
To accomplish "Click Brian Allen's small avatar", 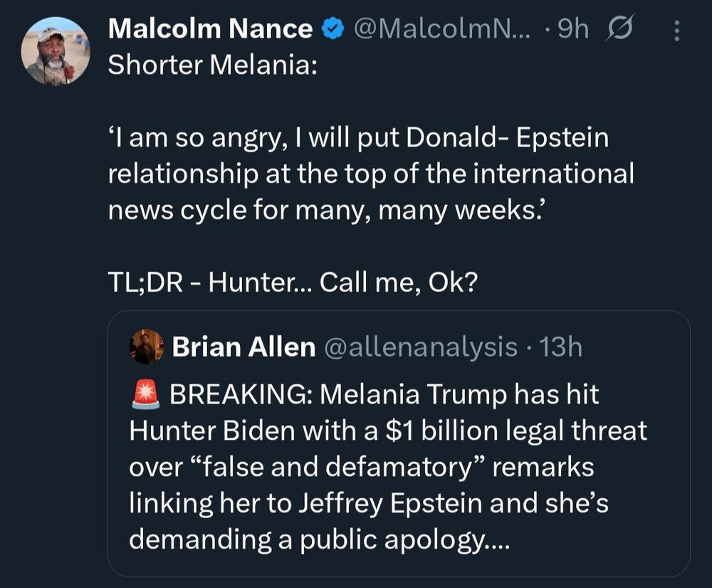I will 147,347.
